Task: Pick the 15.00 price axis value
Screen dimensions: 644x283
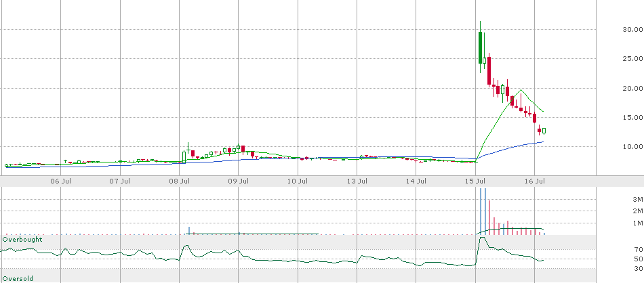Action: point(632,117)
